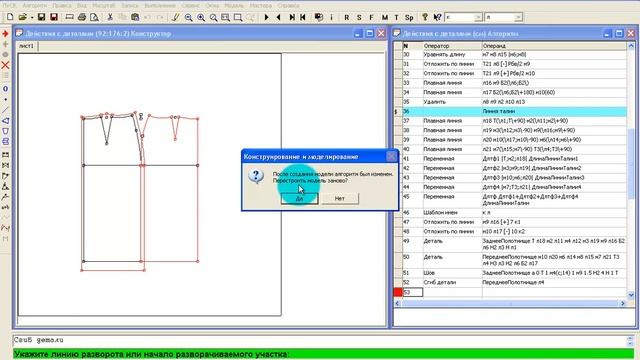Viewport: 640px width, 360px height.
Task: Select row 46 Шаблон имен
Action: point(514,213)
